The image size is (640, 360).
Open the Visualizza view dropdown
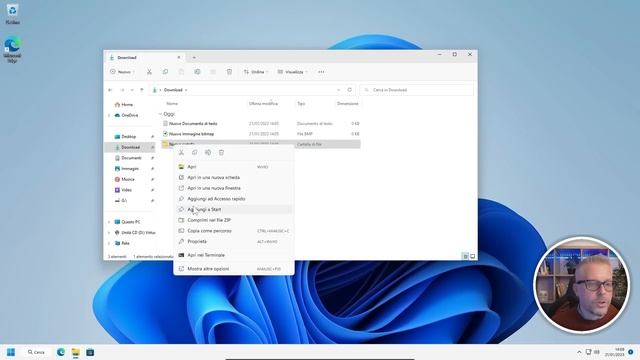pos(293,72)
